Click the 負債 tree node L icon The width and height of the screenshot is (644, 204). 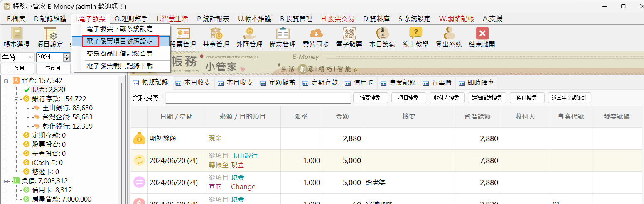click(17, 181)
